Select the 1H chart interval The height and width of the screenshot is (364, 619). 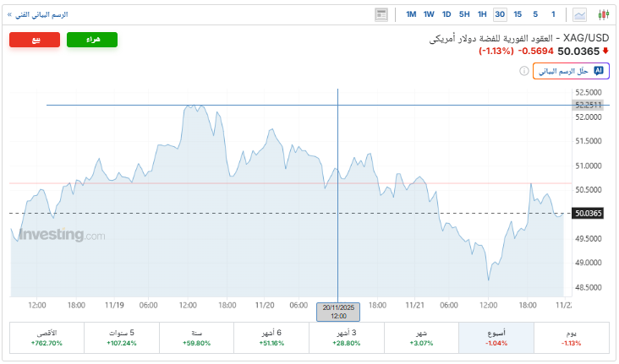pyautogui.click(x=482, y=14)
